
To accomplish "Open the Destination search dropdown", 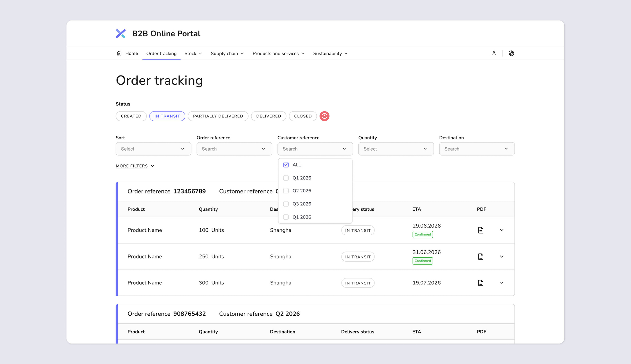I will [x=477, y=149].
